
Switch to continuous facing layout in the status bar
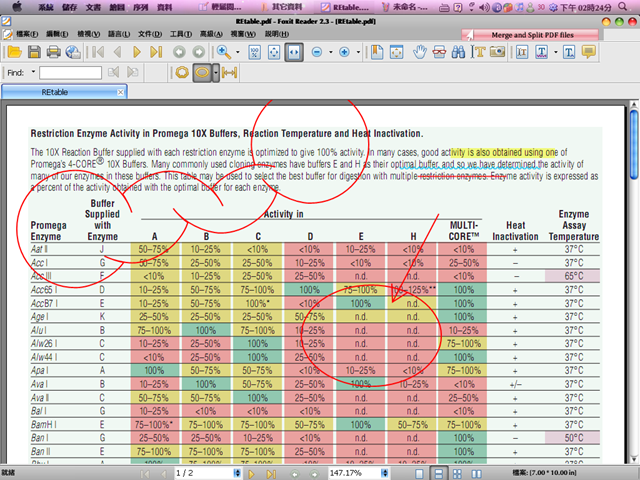click(458, 473)
